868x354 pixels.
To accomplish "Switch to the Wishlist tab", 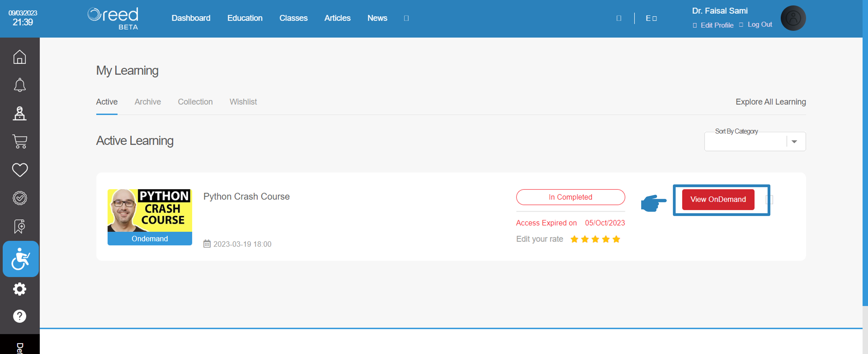I will click(x=243, y=102).
